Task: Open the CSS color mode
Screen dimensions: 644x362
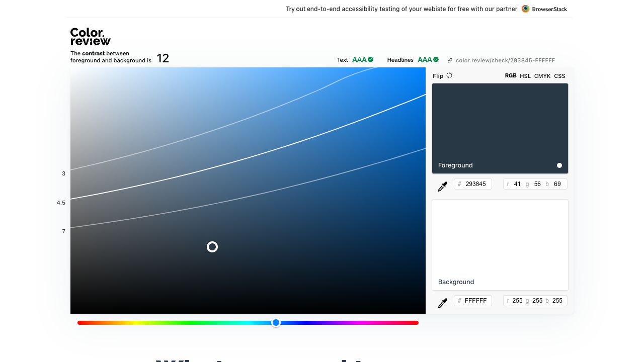Action: 559,76
